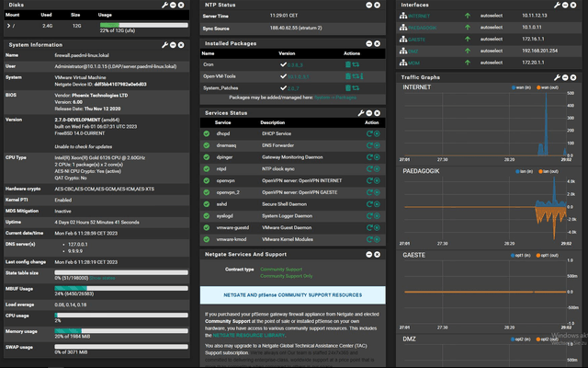
Task: Restart the ntpd service
Action: coord(369,169)
